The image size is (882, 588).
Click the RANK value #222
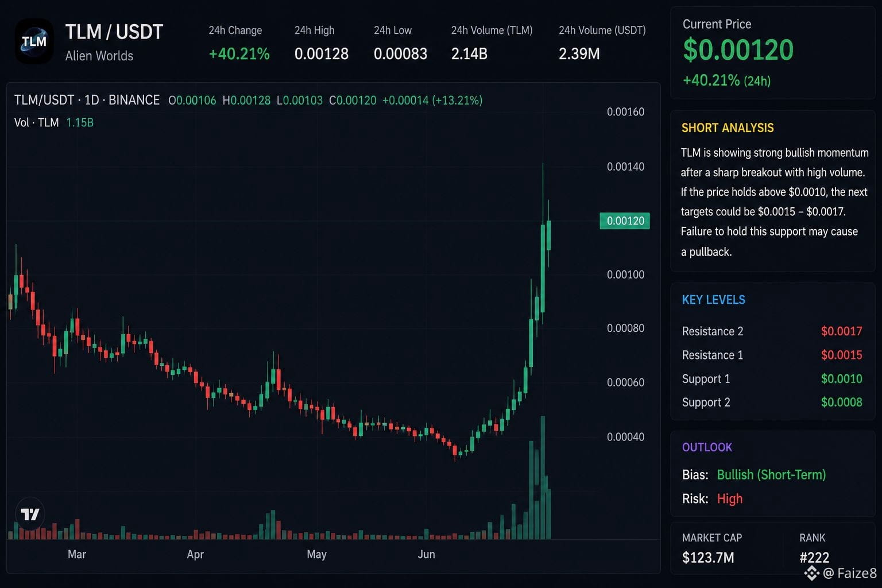(x=814, y=558)
